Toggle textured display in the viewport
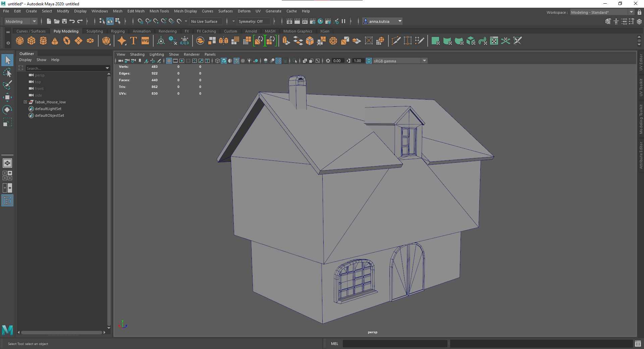Image resolution: width=644 pixels, height=349 pixels. click(243, 61)
